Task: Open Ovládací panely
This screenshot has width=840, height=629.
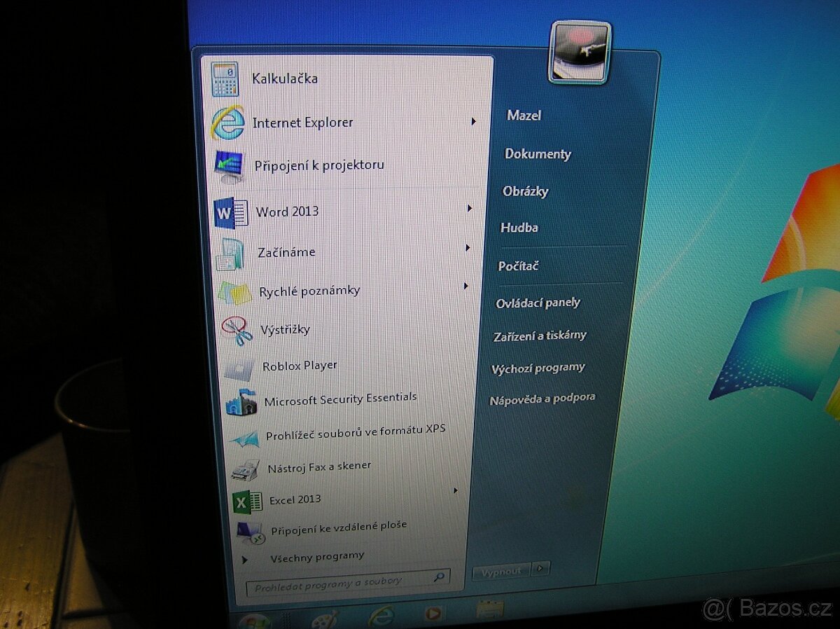Action: [x=538, y=303]
